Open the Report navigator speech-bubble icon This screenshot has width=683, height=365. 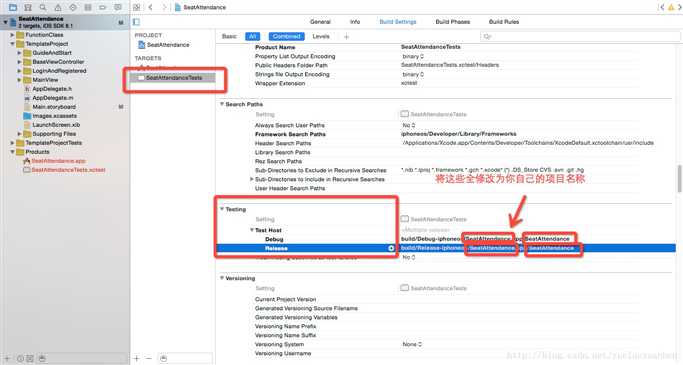[x=118, y=7]
